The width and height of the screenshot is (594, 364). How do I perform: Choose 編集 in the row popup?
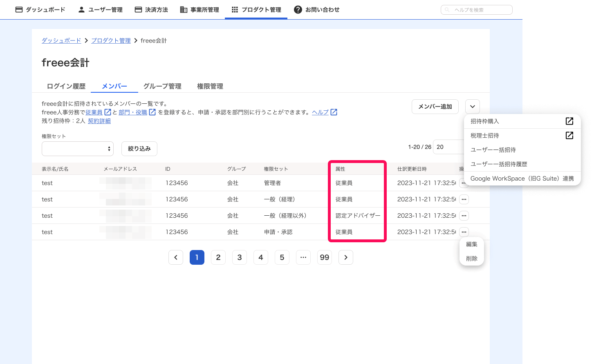click(x=472, y=244)
